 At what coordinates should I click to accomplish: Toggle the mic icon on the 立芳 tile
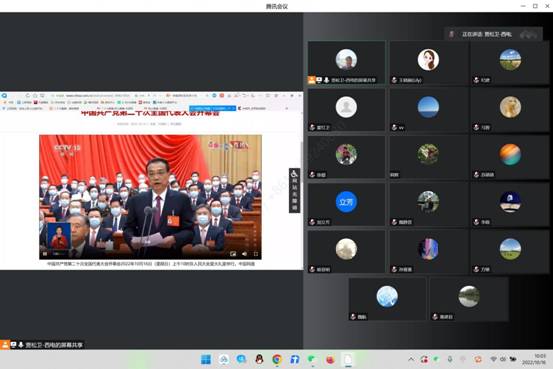(312, 222)
